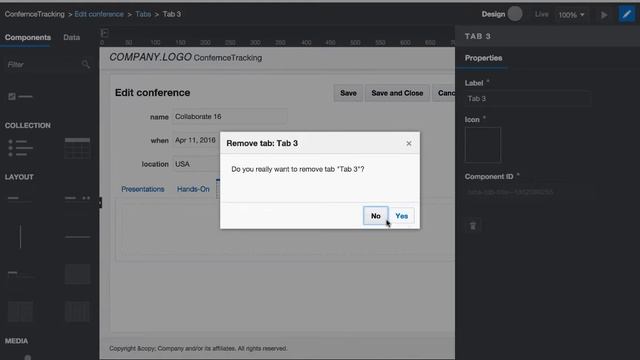Switch to the Components tab
This screenshot has width=640, height=360.
click(28, 37)
